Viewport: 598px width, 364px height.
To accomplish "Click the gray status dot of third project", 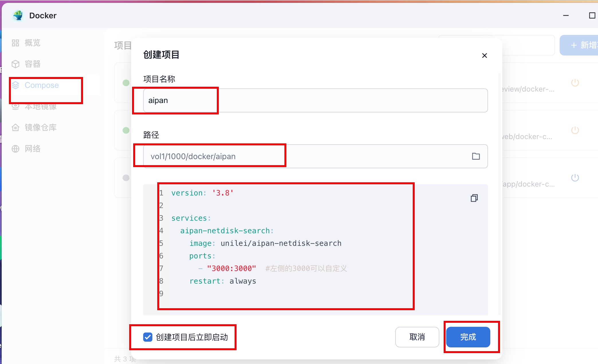I will point(126,178).
